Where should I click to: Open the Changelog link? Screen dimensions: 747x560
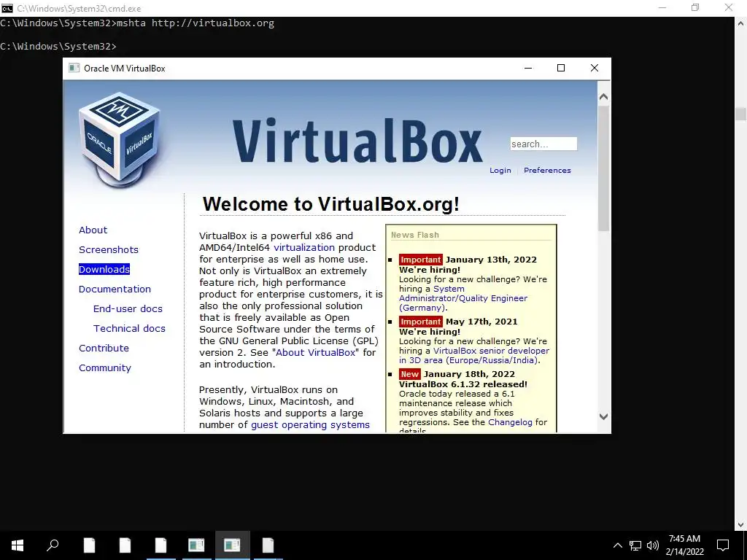(x=510, y=422)
